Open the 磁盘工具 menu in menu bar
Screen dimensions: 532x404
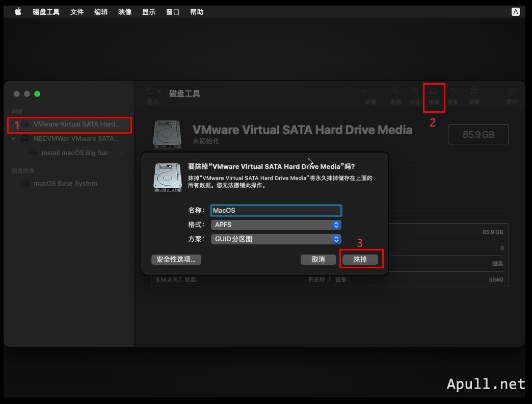(46, 12)
